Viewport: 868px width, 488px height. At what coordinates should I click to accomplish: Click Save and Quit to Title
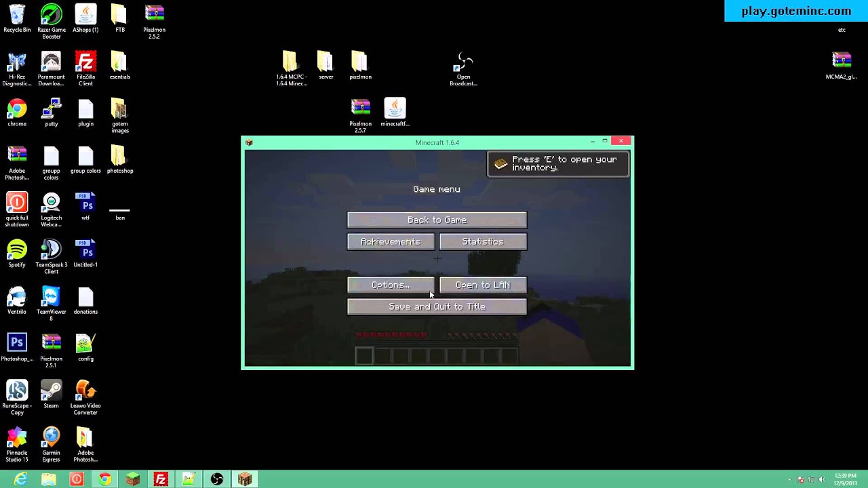(437, 306)
